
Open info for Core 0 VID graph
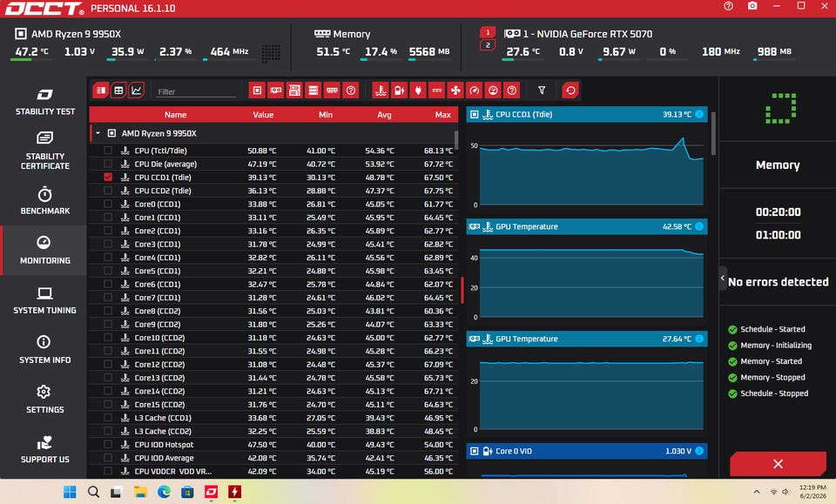[699, 451]
